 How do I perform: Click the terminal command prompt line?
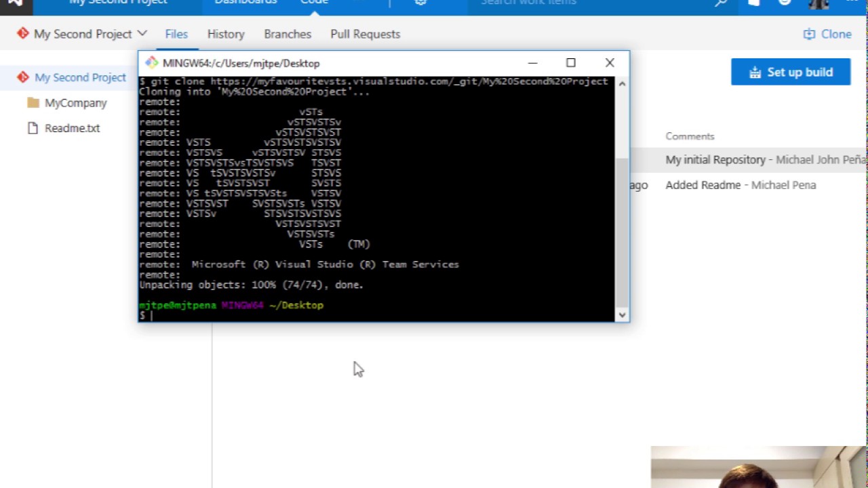pyautogui.click(x=376, y=315)
